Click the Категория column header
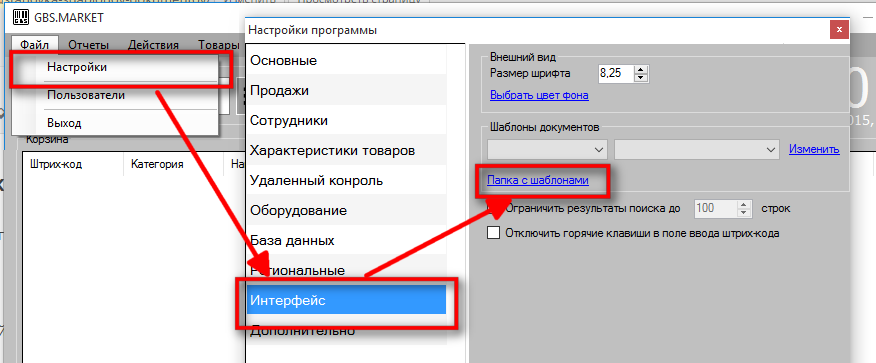The width and height of the screenshot is (876, 363). pos(157,165)
